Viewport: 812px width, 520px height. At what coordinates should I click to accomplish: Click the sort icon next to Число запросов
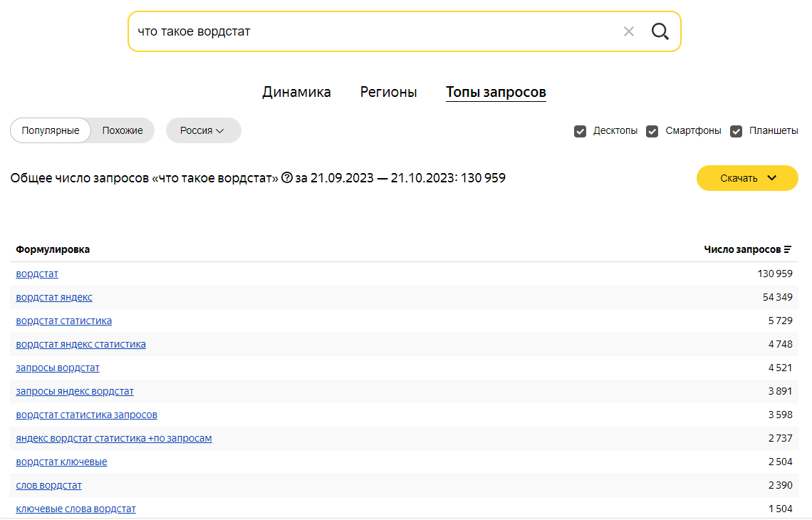(788, 249)
